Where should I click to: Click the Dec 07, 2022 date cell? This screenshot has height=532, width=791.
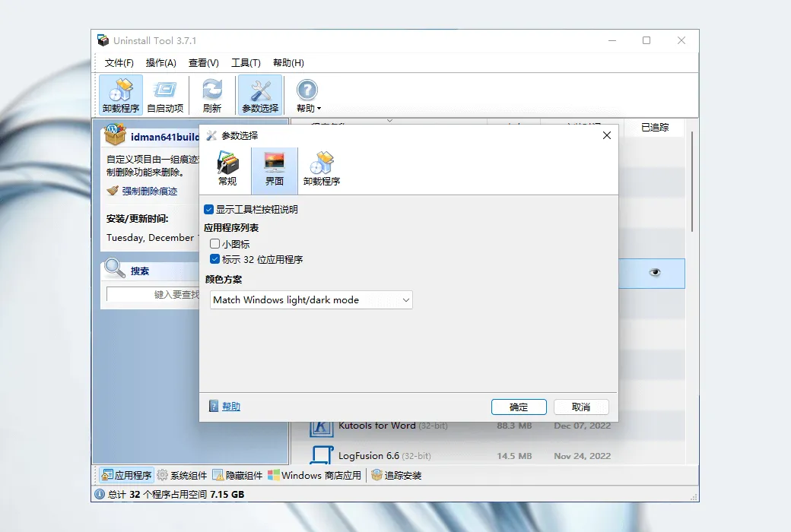coord(582,426)
